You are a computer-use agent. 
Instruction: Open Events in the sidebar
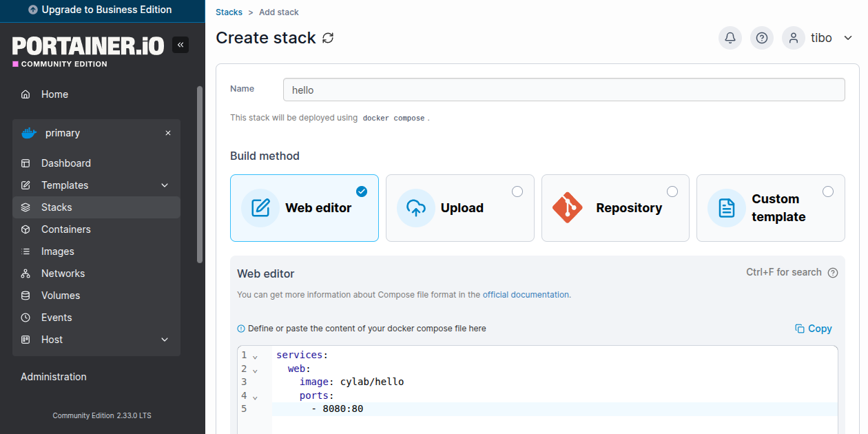coord(96,318)
